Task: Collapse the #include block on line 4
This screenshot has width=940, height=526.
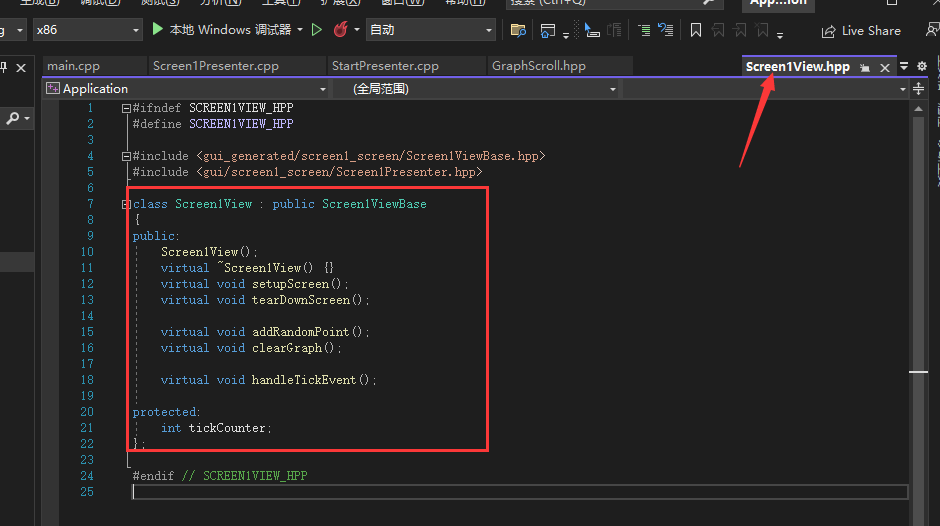Action: tap(126, 157)
